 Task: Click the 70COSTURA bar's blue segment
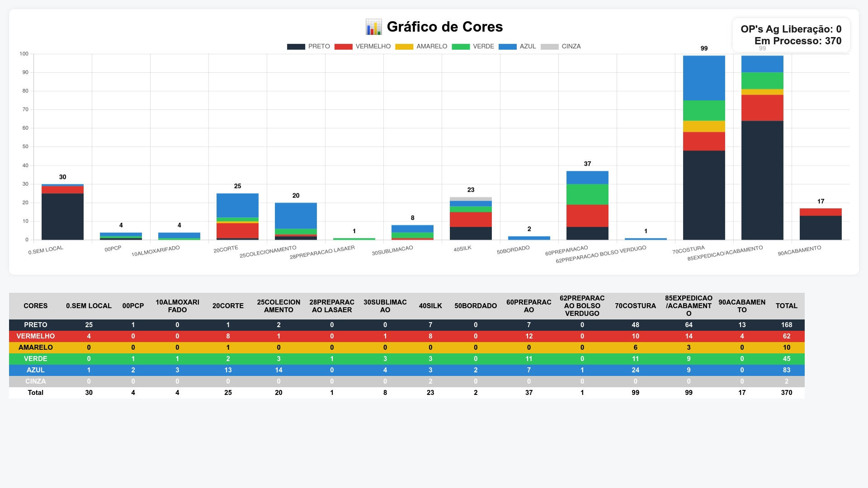(704, 78)
